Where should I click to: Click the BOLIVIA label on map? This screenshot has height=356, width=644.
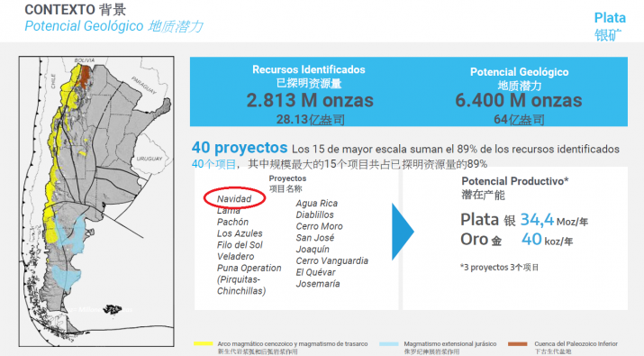pos(85,60)
